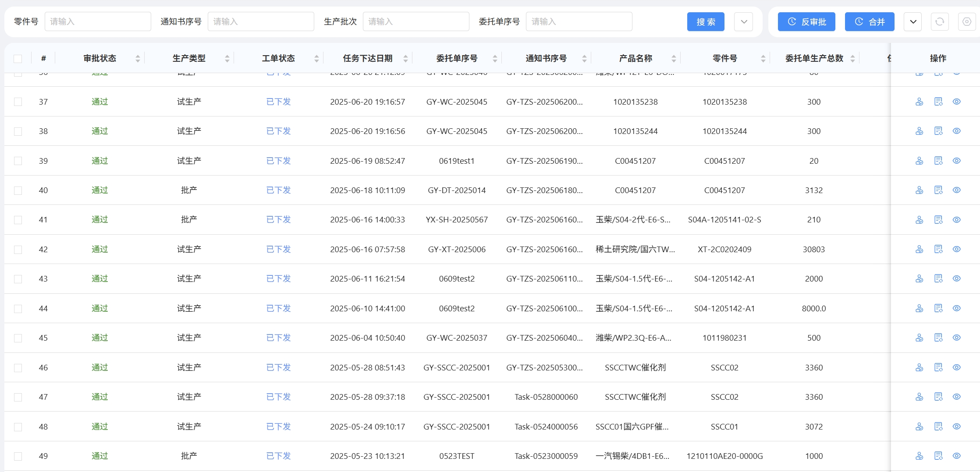Click the document refresh icon in row 48
980x472 pixels.
[938, 426]
